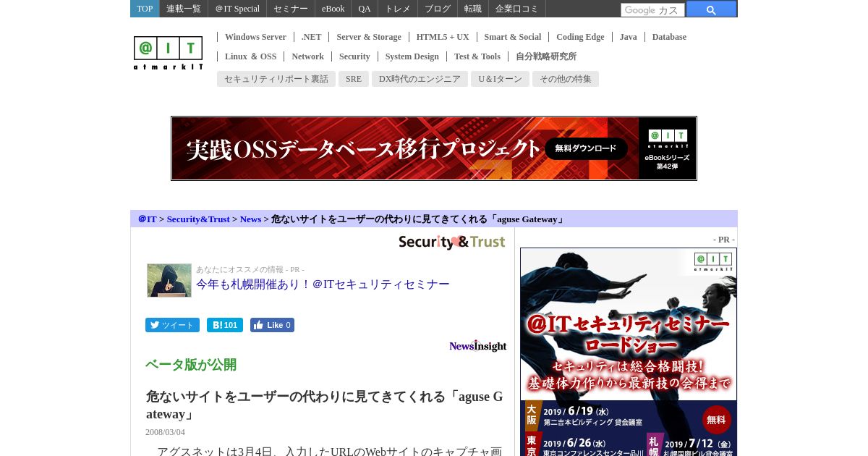Open the トレメ menu item
The height and width of the screenshot is (456, 868).
(398, 9)
